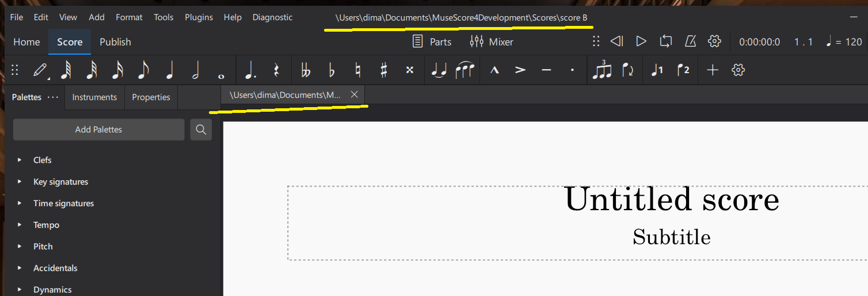Apply the sharp accidental

pos(383,70)
